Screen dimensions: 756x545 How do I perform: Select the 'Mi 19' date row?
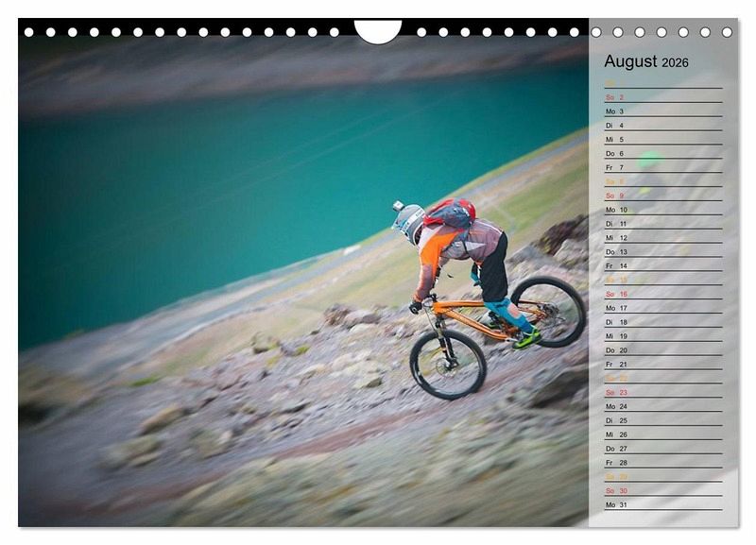663,336
